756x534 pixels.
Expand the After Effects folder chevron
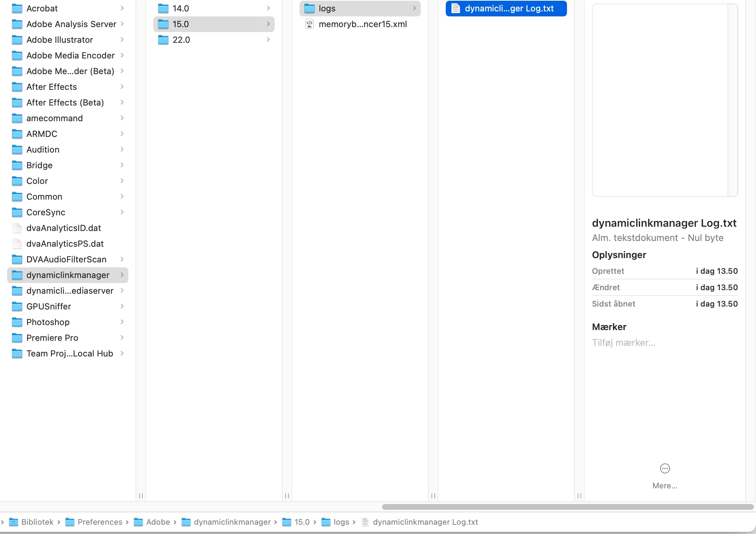point(122,87)
